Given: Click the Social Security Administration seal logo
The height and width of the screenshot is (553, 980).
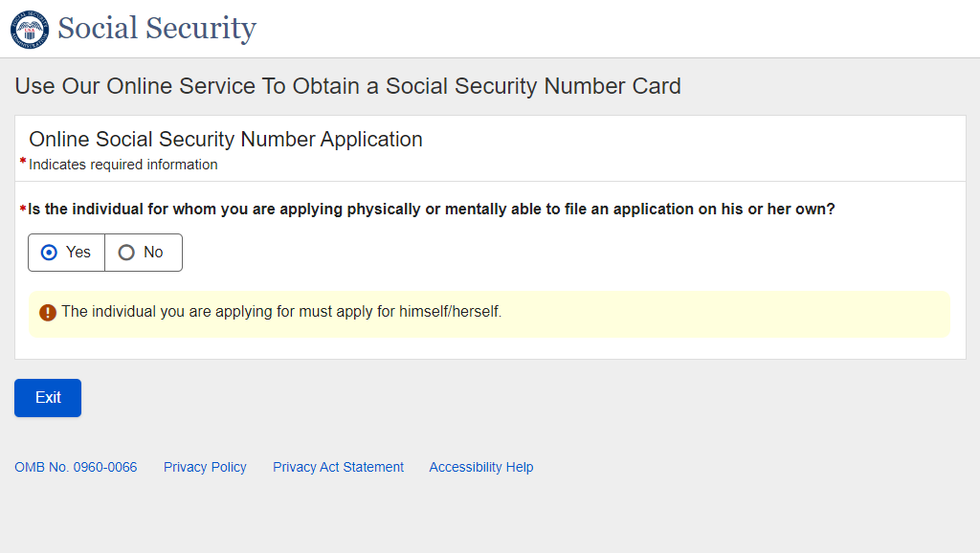Looking at the screenshot, I should pos(30,29).
